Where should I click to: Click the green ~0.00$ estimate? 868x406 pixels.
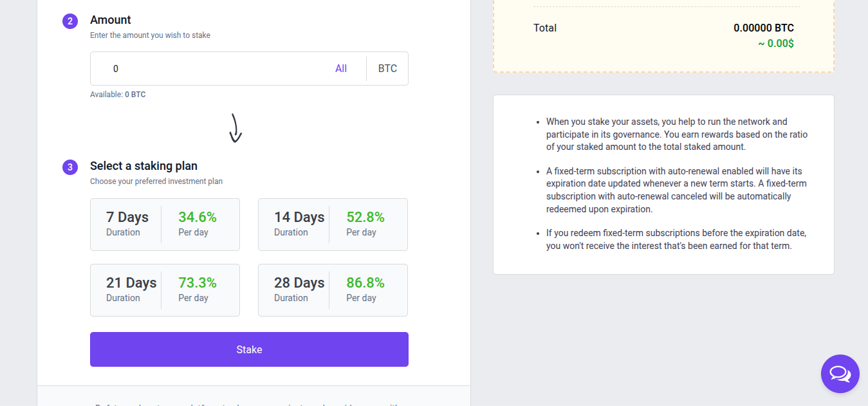click(x=775, y=44)
